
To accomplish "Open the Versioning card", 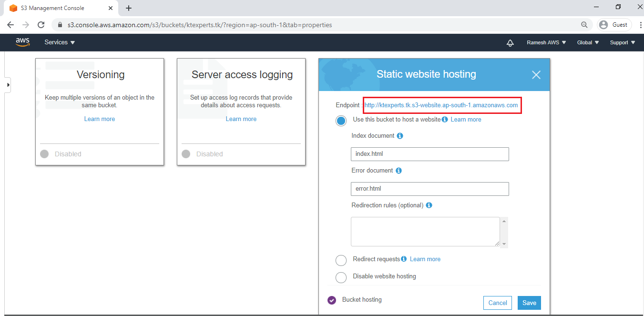I will tap(100, 112).
